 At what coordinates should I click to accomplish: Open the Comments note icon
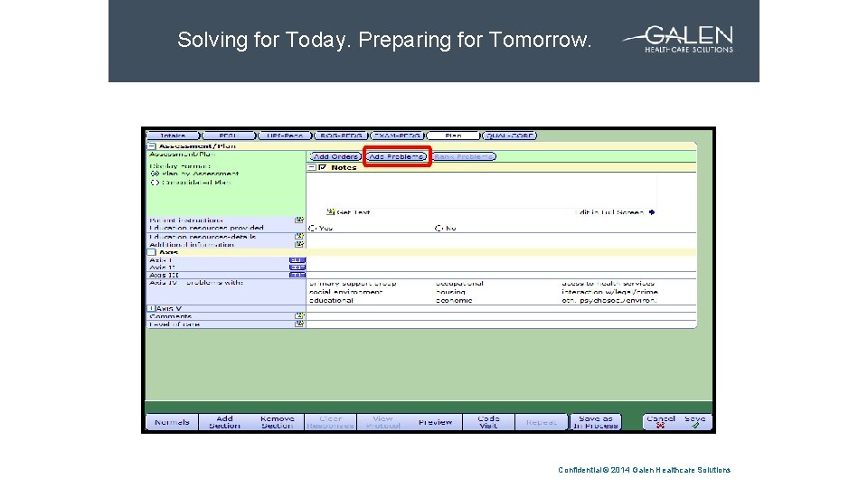[299, 316]
